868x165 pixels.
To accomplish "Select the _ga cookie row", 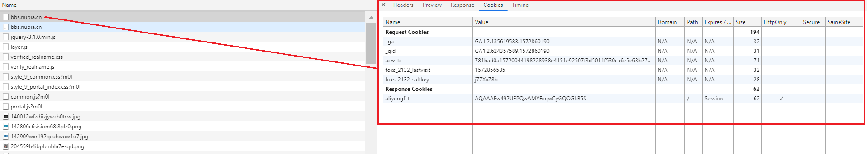I will [623, 41].
